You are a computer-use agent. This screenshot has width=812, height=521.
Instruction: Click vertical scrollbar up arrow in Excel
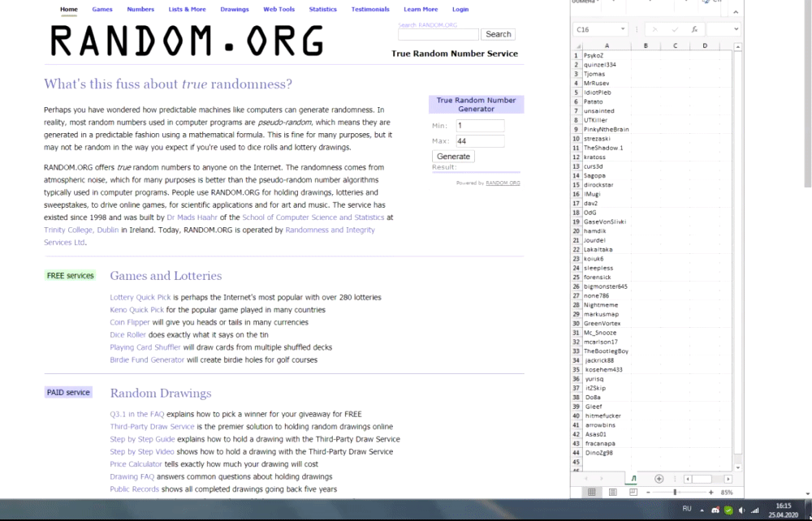[738, 46]
